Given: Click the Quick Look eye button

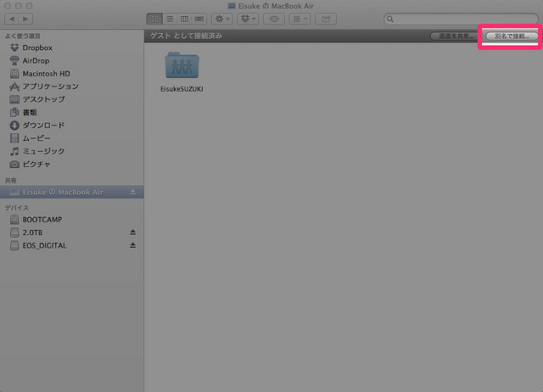Looking at the screenshot, I should (x=274, y=19).
